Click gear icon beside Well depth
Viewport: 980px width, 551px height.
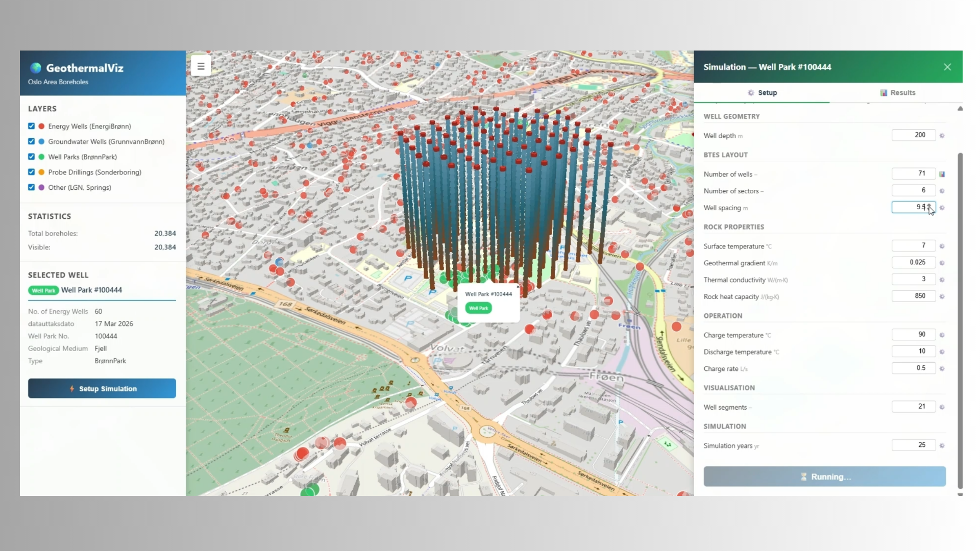pos(942,136)
